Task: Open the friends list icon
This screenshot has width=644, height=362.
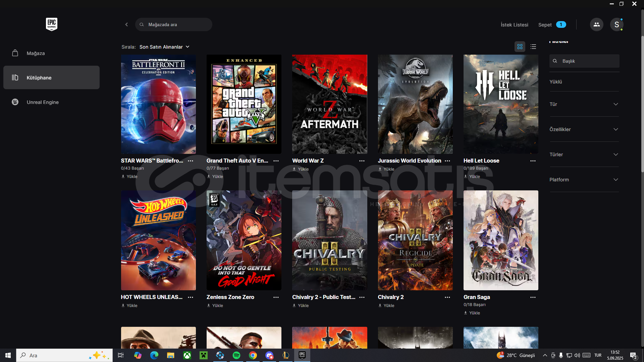Action: [x=596, y=24]
